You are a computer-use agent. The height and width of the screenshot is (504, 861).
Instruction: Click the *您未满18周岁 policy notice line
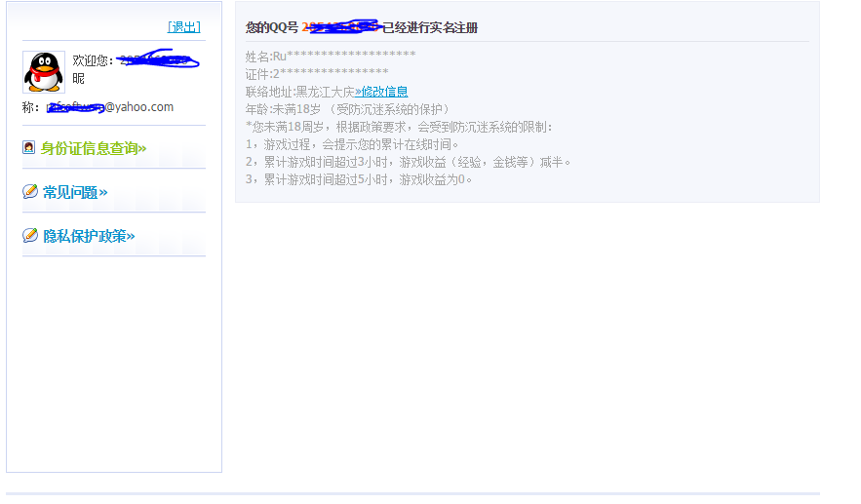(x=399, y=127)
